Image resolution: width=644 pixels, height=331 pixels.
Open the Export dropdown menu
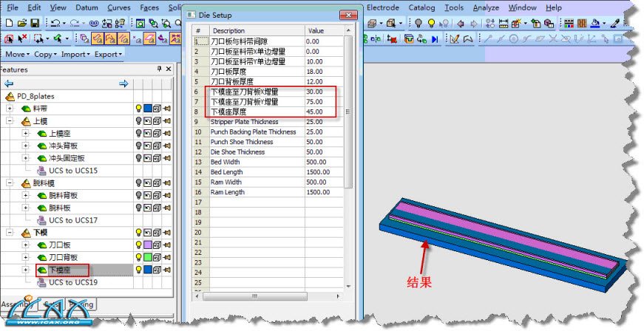[x=108, y=54]
